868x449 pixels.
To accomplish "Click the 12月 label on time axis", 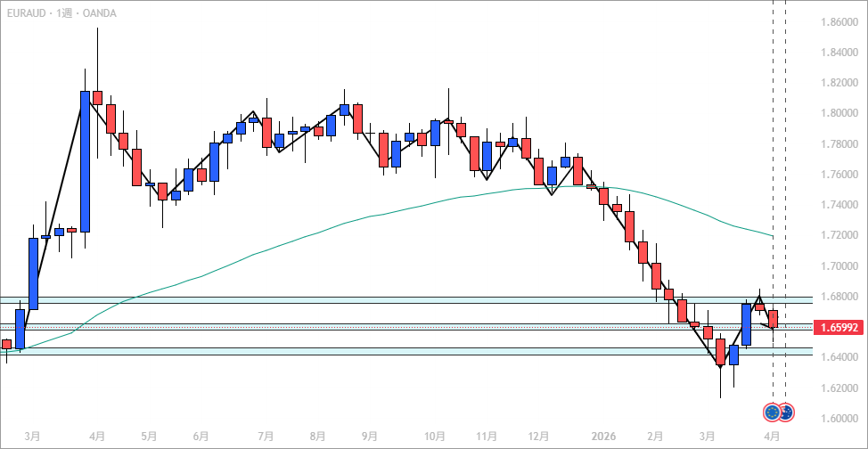I will [x=537, y=437].
